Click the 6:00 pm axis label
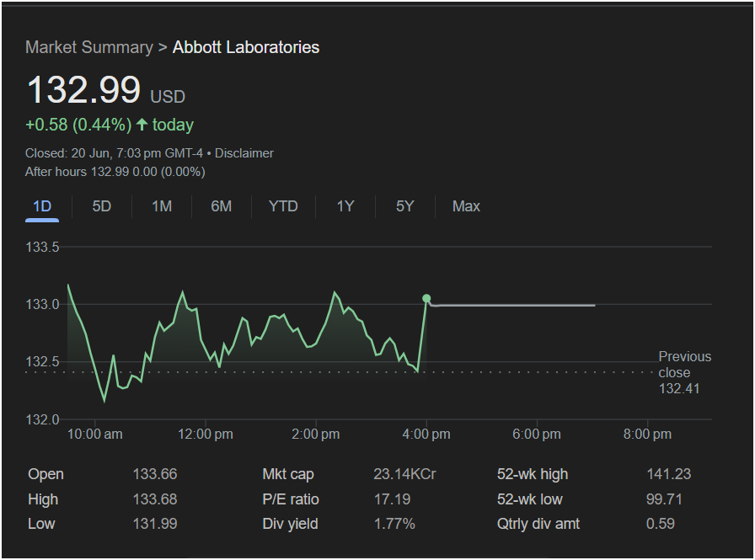755x560 pixels. pyautogui.click(x=537, y=434)
